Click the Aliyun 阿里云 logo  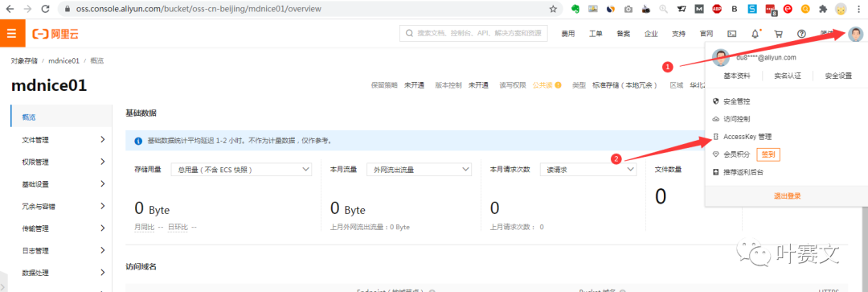(x=55, y=35)
